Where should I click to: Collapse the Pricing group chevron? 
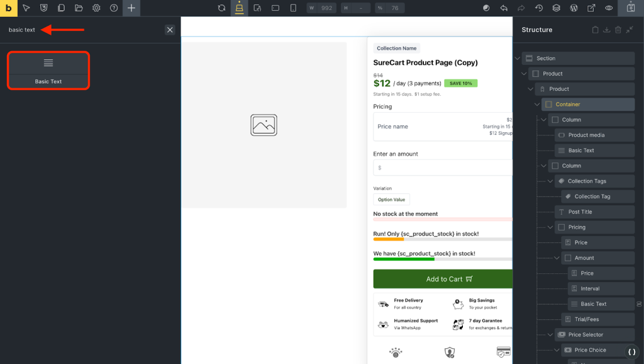point(551,227)
